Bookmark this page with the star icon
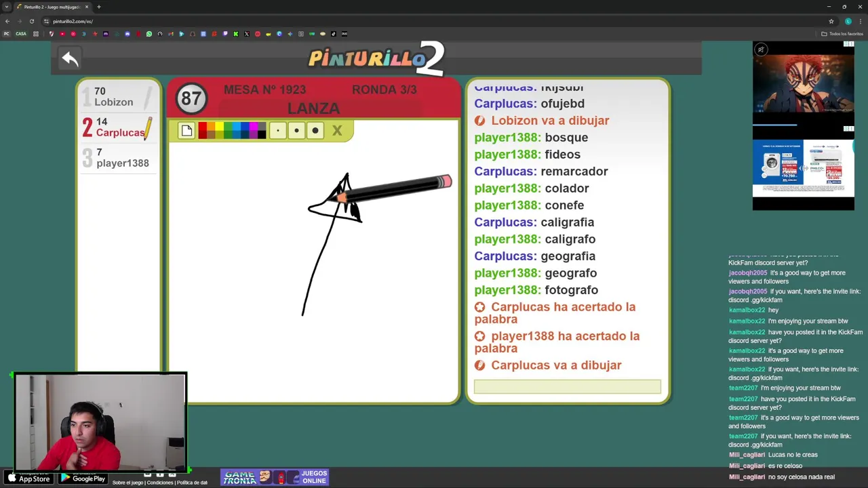The height and width of the screenshot is (488, 868). click(831, 21)
